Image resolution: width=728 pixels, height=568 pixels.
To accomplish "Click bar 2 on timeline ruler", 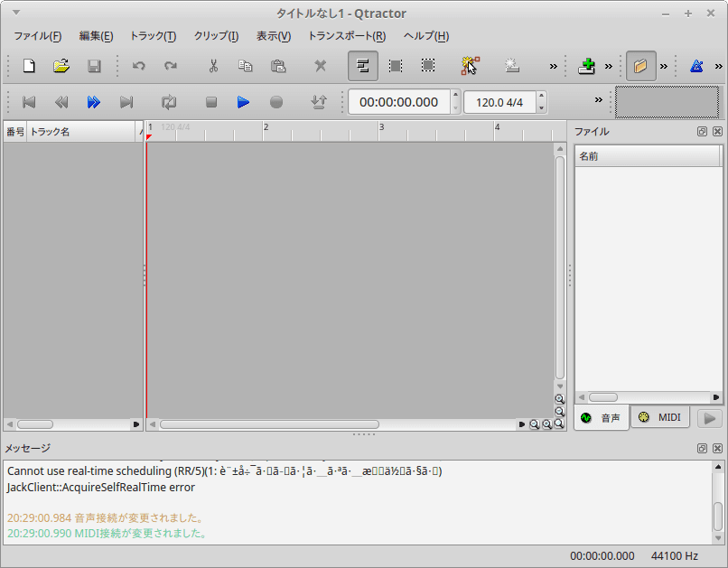I will pos(266,127).
